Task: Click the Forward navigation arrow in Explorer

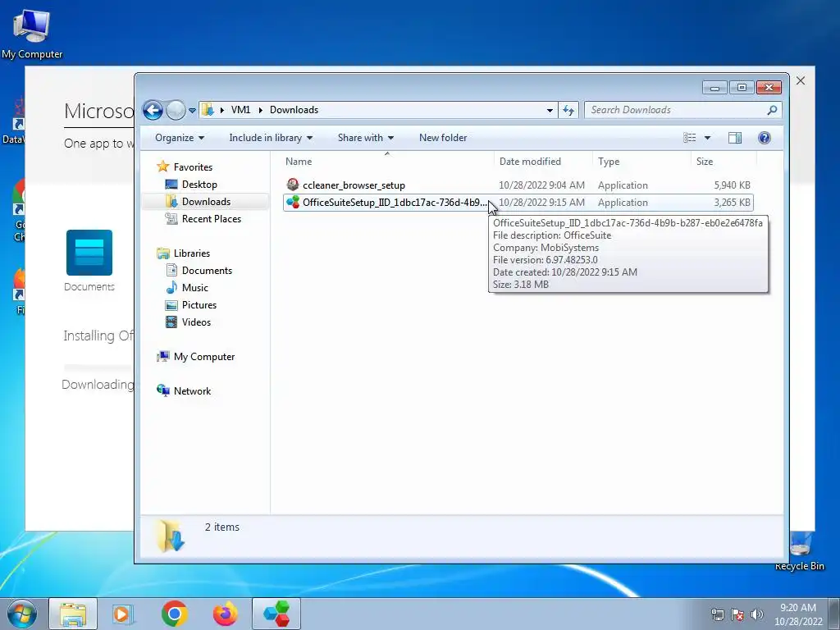Action: pos(176,111)
